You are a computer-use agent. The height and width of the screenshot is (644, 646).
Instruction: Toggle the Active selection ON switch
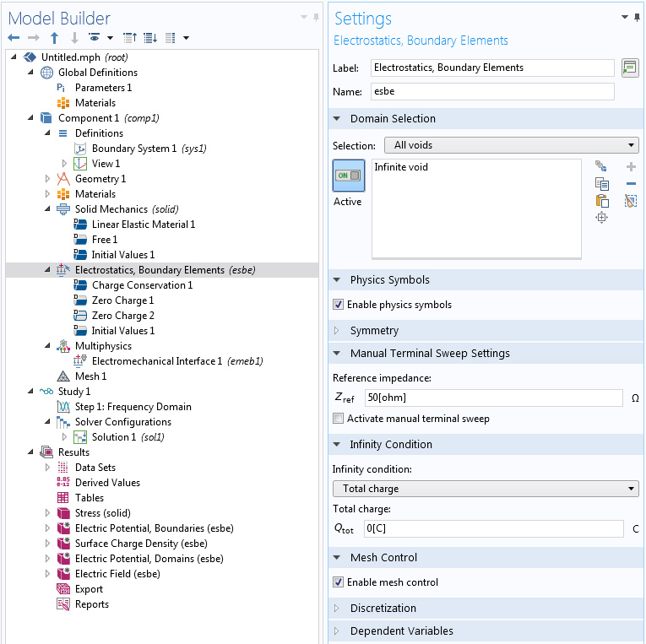[348, 176]
